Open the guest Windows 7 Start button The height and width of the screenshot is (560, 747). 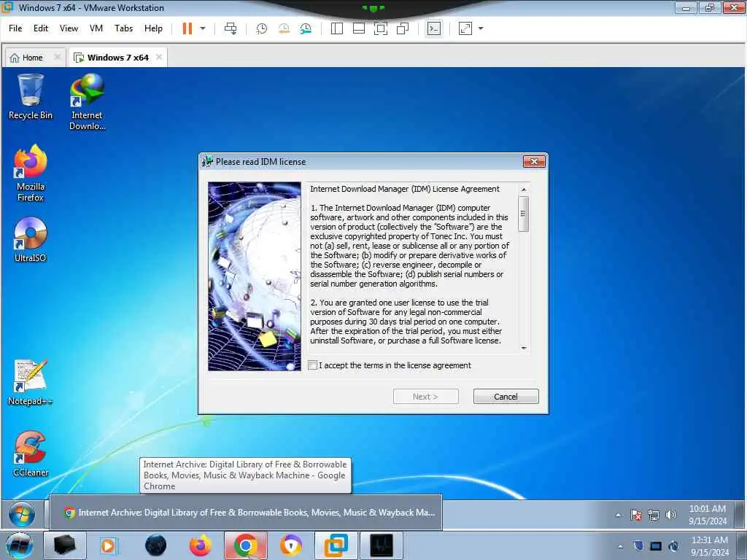point(21,514)
